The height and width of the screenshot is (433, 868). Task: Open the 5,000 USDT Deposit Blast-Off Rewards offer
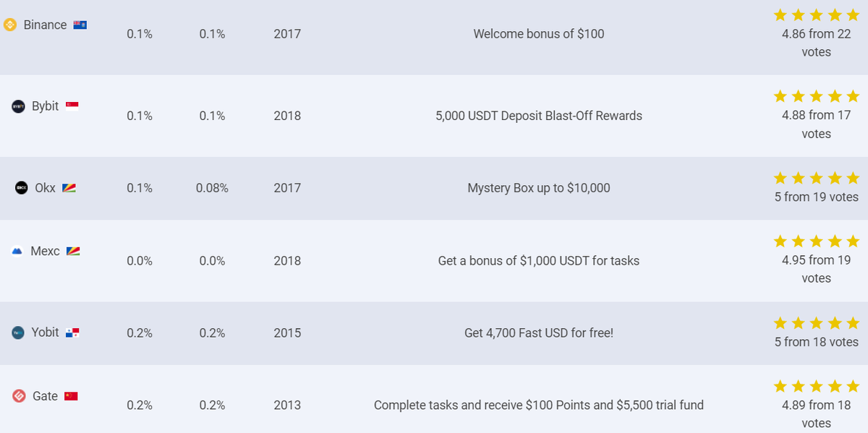pyautogui.click(x=539, y=116)
